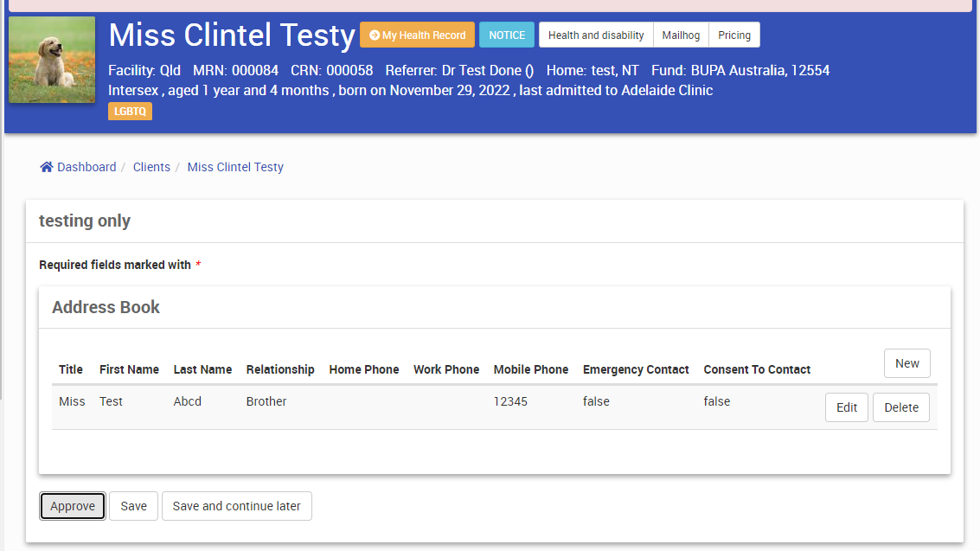
Task: Click the Mobile Phone value 12345
Action: point(510,401)
